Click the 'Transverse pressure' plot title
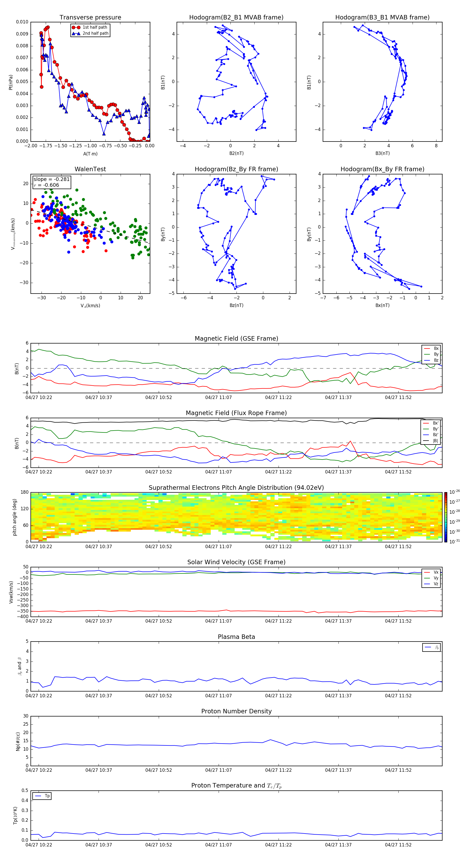 [x=90, y=18]
